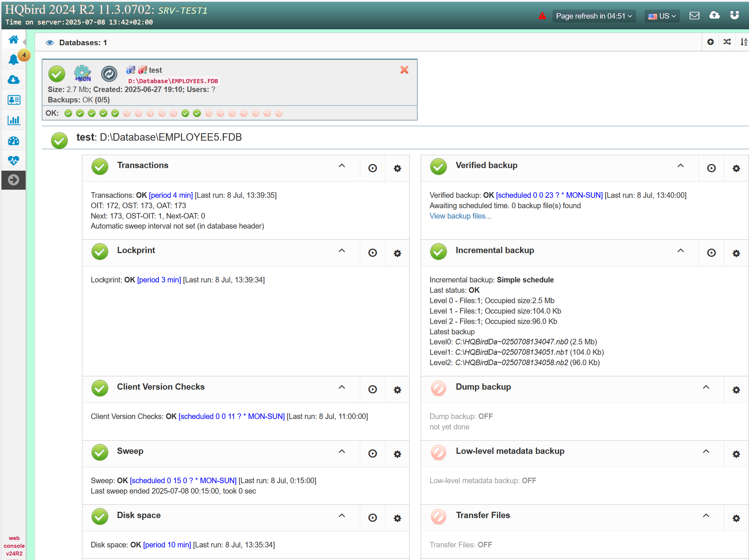Screen dimensions: 749x560
Task: Open the Page refresh dropdown
Action: [593, 16]
